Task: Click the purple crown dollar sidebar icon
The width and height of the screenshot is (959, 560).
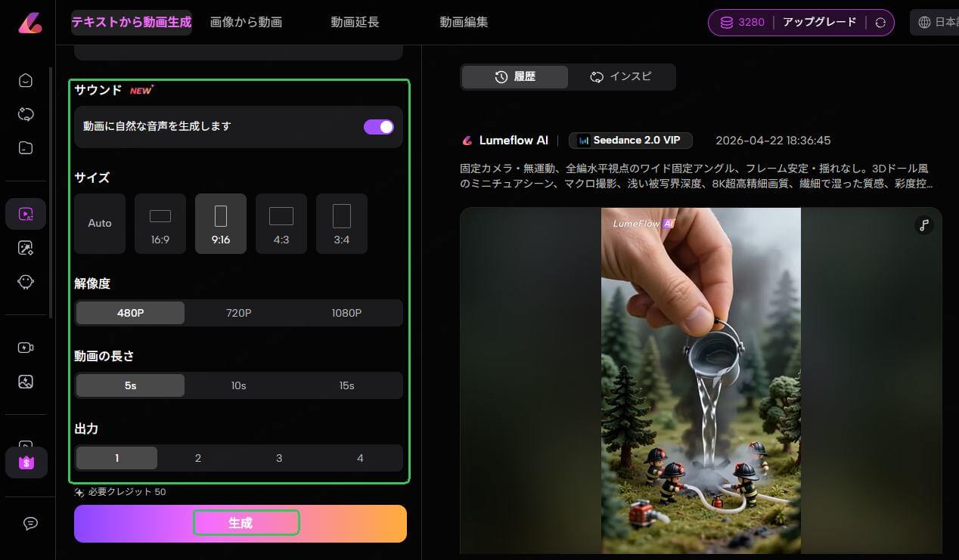Action: coord(26,463)
